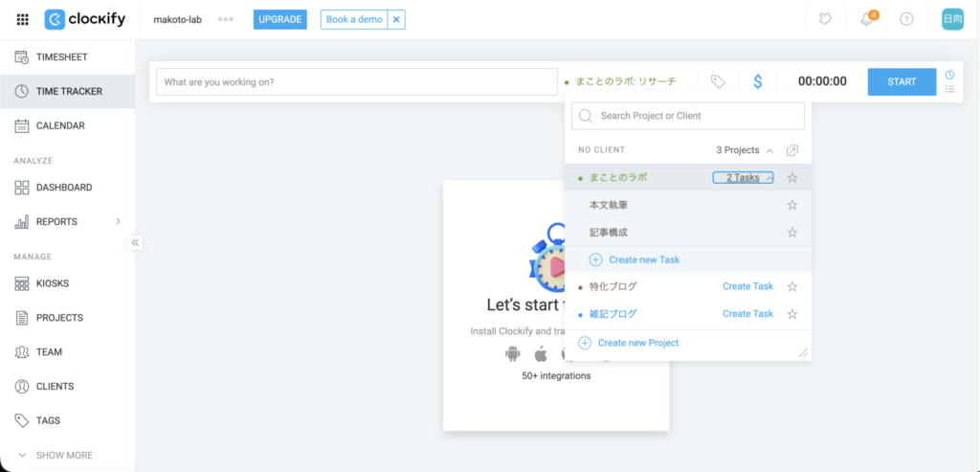Open the puzzle-piece integrations icon
Viewport: 980px width, 472px height.
pos(826,19)
